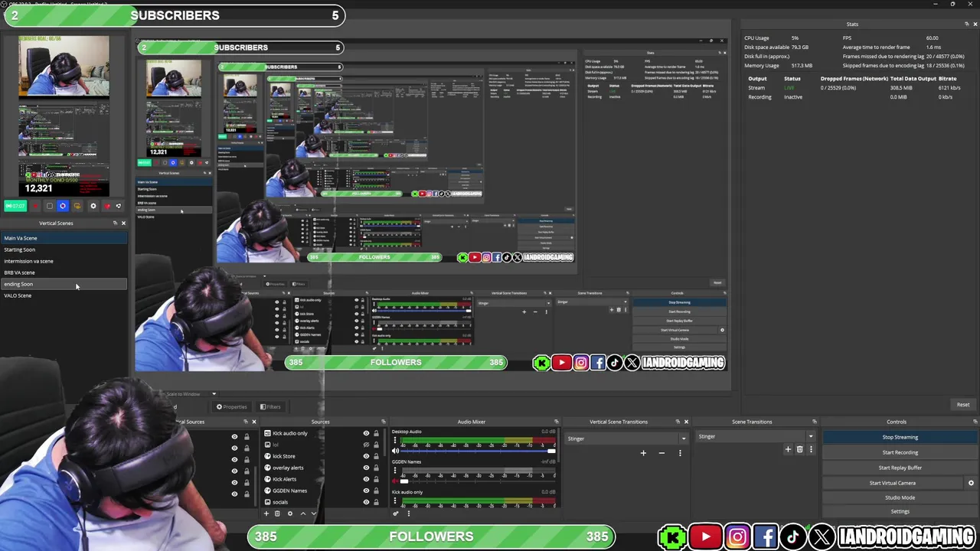
Task: Click Stop Streaming button
Action: [900, 437]
